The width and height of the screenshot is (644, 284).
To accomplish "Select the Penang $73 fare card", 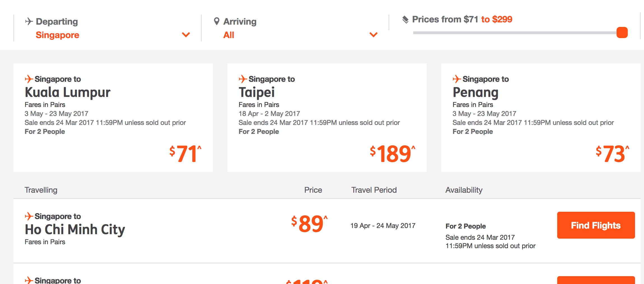I will (x=541, y=118).
